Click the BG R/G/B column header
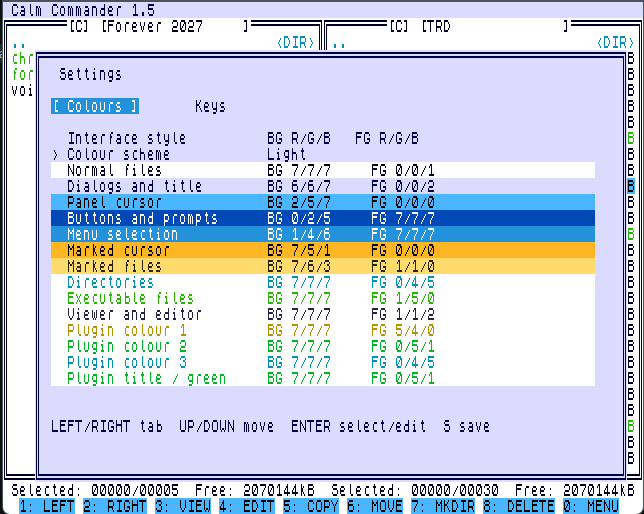This screenshot has width=644, height=514. coord(299,138)
